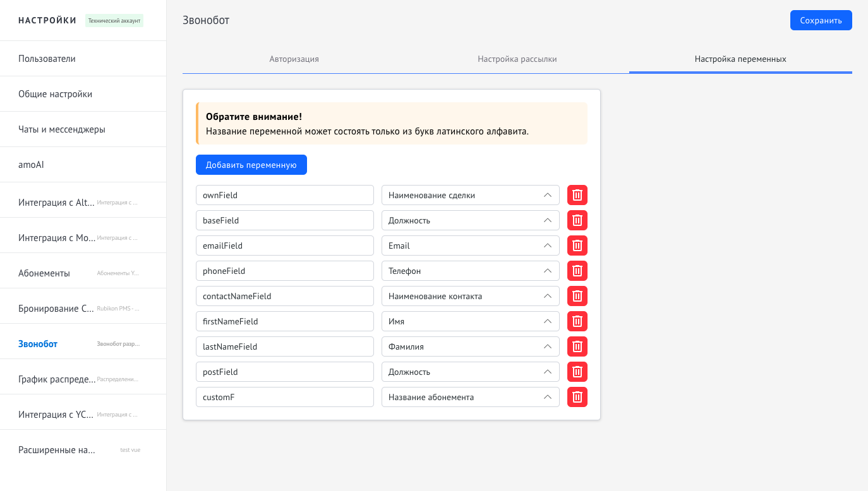Focus the phoneField variable name input

[x=285, y=271]
